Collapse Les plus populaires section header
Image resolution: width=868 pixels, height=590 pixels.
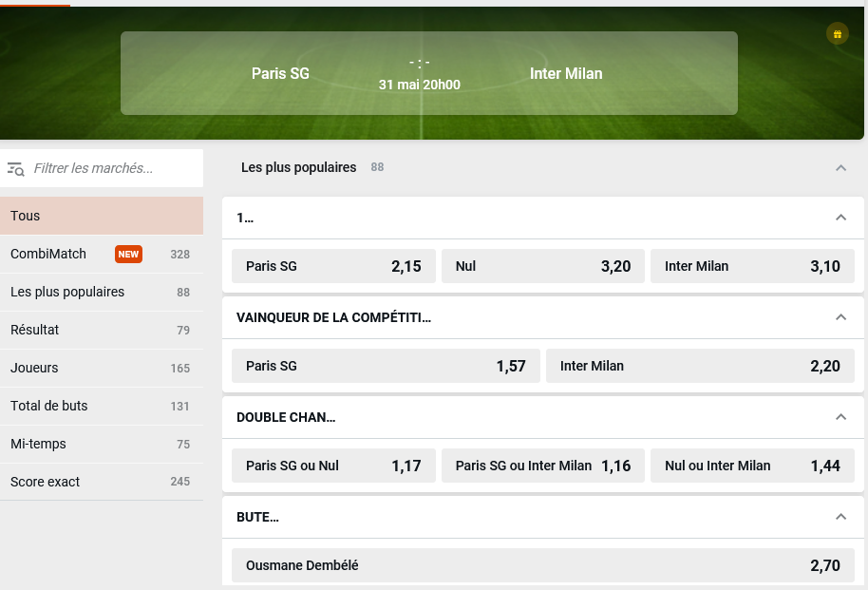tap(840, 168)
